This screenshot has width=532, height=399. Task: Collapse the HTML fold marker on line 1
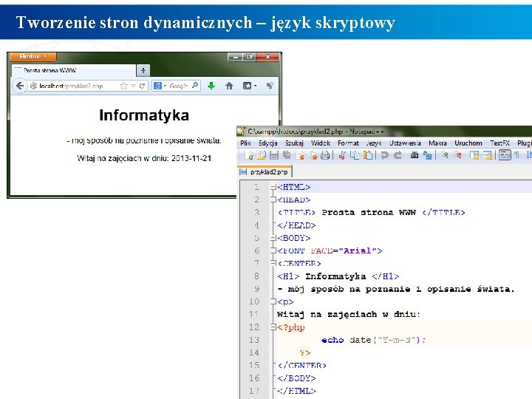point(273,188)
